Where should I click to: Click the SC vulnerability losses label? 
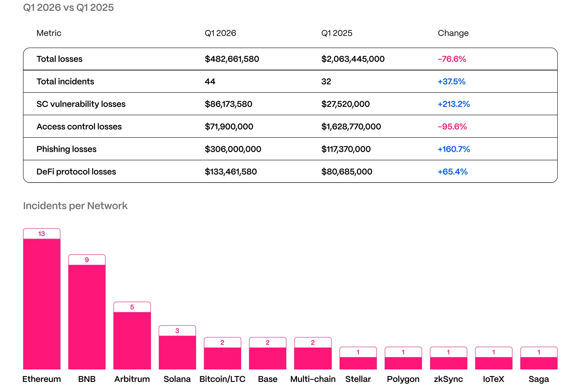click(x=81, y=104)
